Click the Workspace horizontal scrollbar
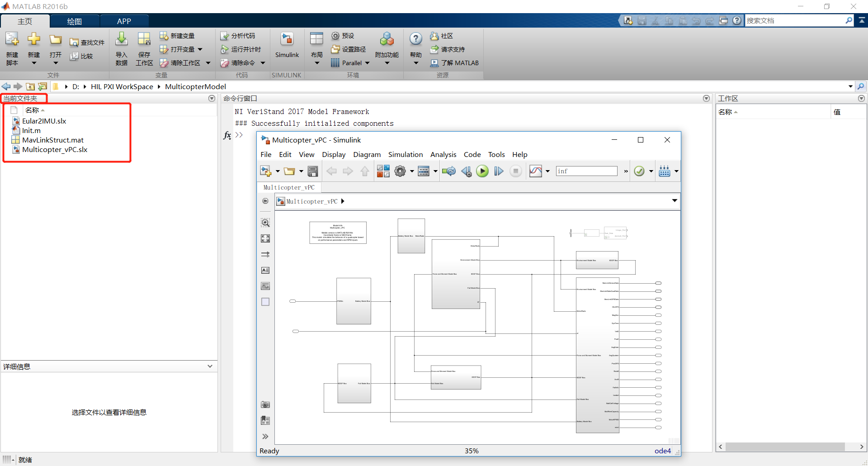 point(785,447)
